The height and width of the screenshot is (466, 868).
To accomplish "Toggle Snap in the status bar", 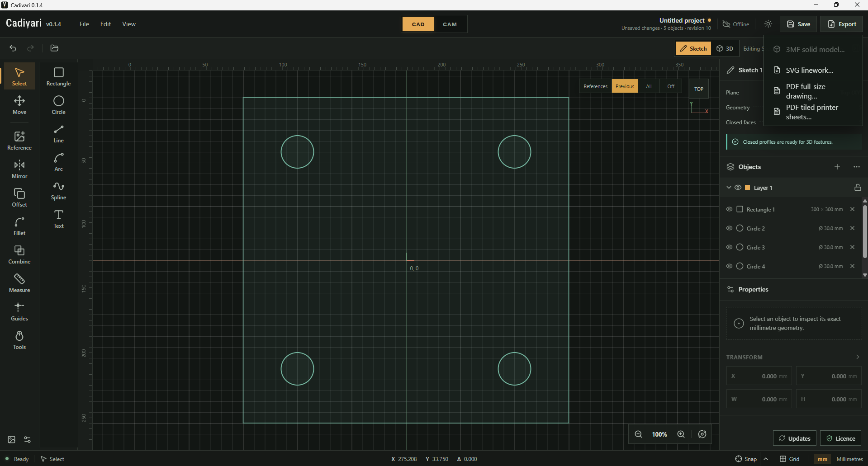I will tap(746, 459).
